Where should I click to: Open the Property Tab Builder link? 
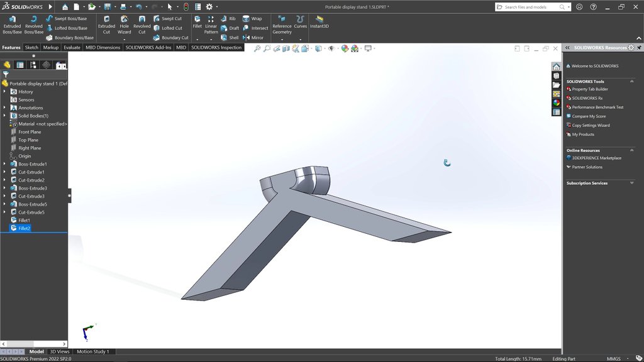pos(589,89)
